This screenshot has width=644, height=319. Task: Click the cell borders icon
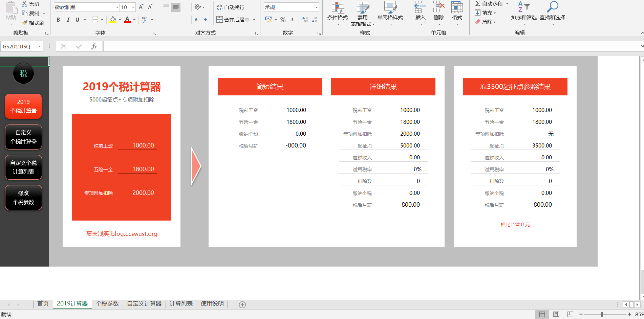(95, 20)
